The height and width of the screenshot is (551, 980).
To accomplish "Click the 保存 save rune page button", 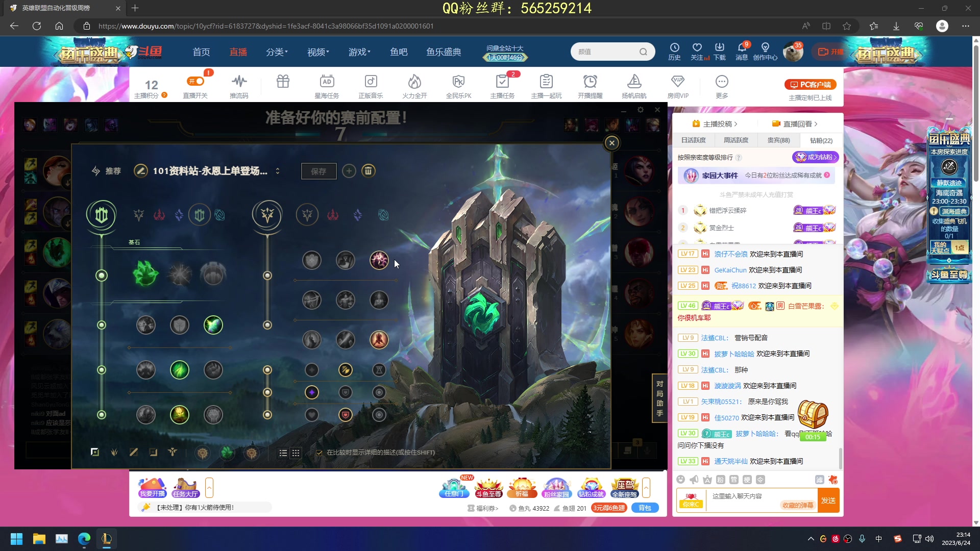I will [318, 171].
